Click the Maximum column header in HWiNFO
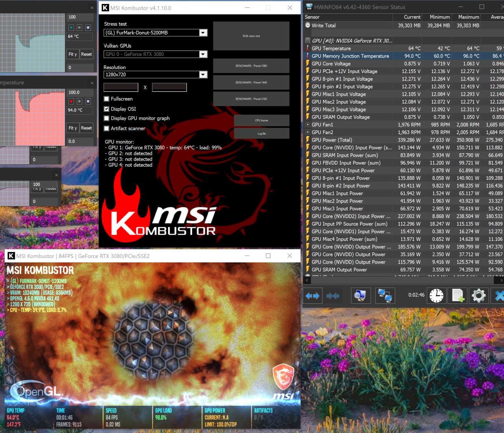Screen dimensions: 504x433 pyautogui.click(x=466, y=17)
